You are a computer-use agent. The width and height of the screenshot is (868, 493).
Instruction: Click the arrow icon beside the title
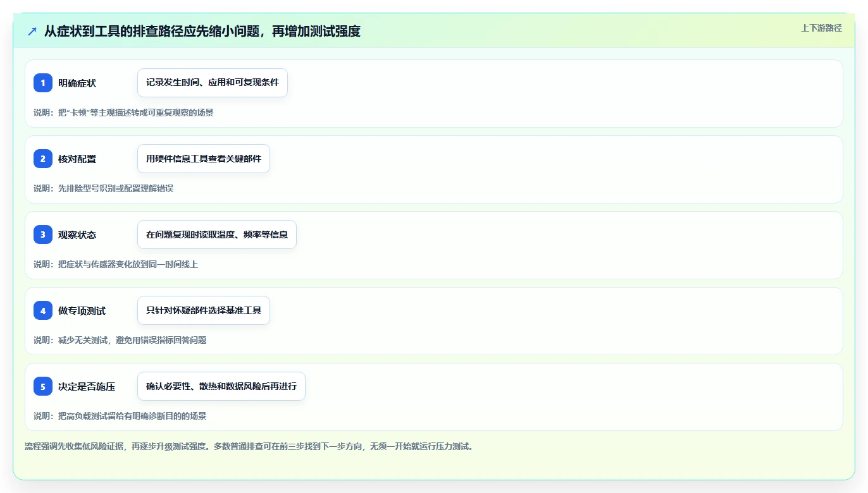32,32
